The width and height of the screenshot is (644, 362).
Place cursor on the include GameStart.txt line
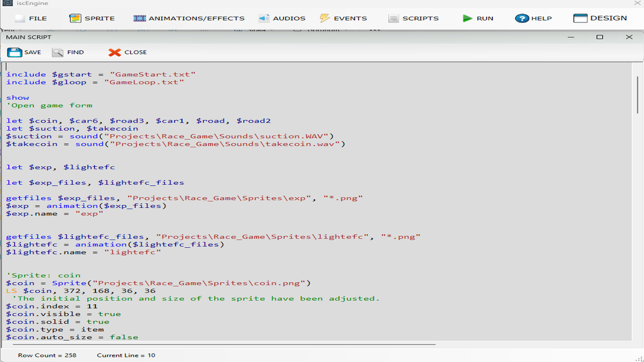pyautogui.click(x=101, y=74)
